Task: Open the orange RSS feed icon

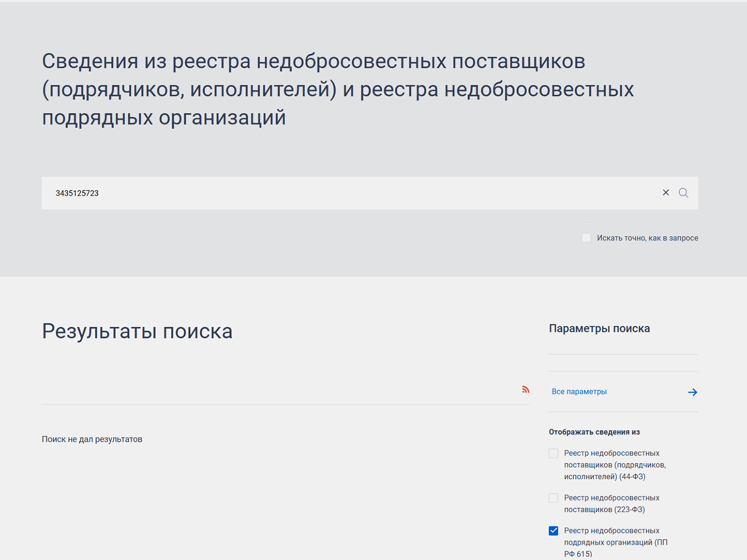Action: [525, 390]
